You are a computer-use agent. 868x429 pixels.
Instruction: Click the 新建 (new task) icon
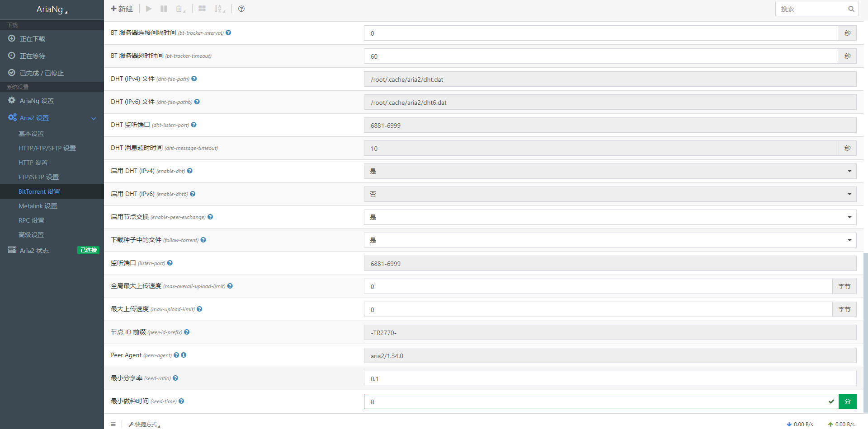tap(121, 9)
